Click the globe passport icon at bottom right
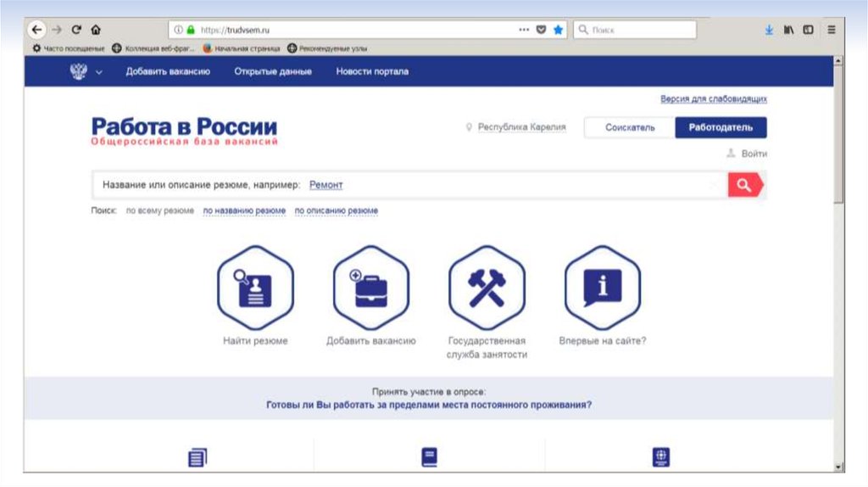Image resolution: width=868 pixels, height=487 pixels. tap(661, 457)
